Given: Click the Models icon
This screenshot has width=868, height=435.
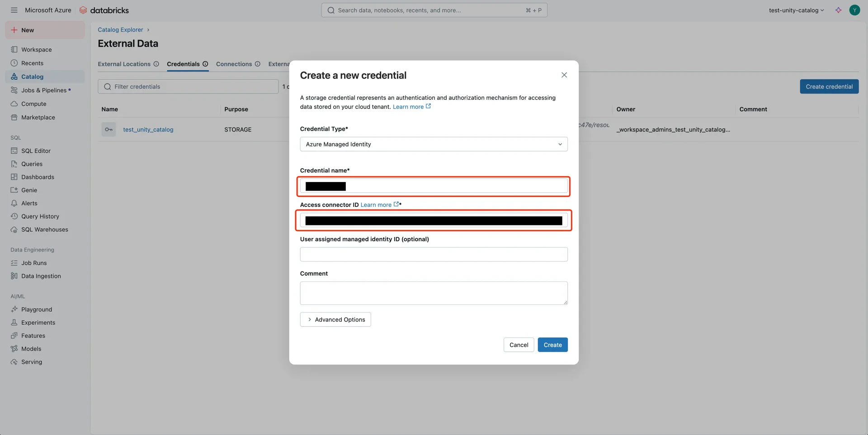Looking at the screenshot, I should click(14, 349).
